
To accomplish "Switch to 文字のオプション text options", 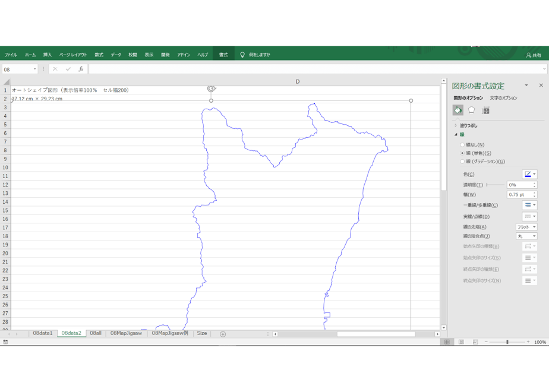I will click(x=503, y=97).
